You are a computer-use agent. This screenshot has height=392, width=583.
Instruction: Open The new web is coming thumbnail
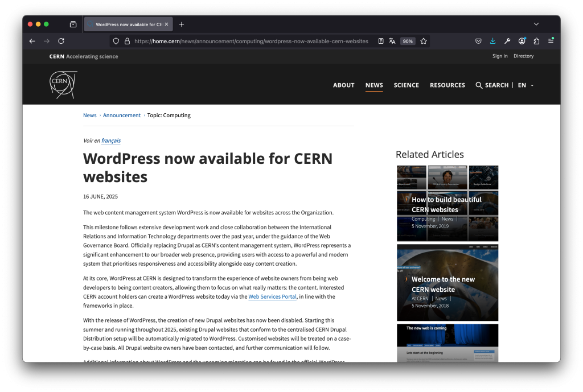(447, 343)
